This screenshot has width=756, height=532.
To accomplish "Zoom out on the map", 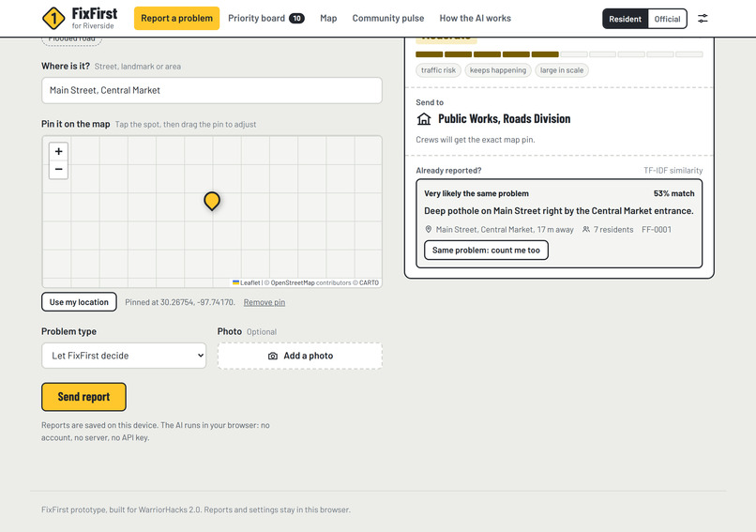I will tap(58, 169).
